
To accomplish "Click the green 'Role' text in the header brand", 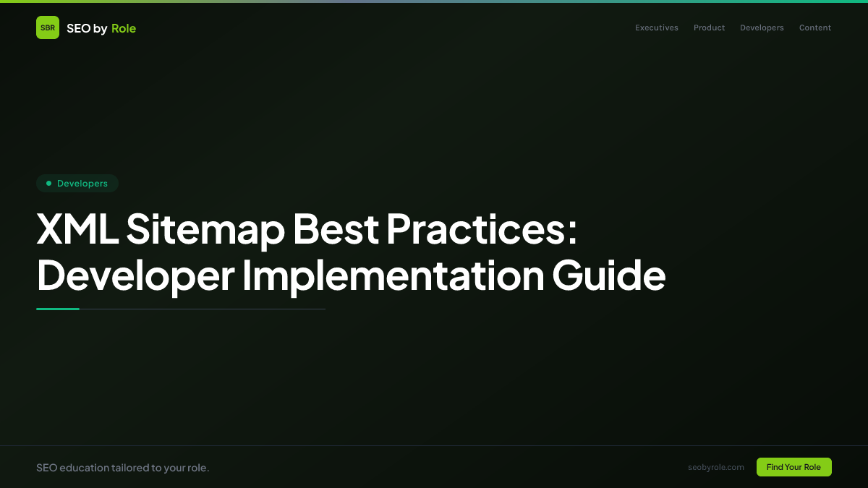I will point(124,27).
